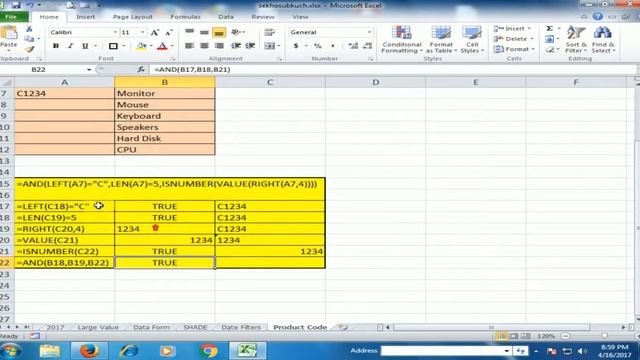
Task: Apply the Fill Color bucket
Action: coord(141,46)
